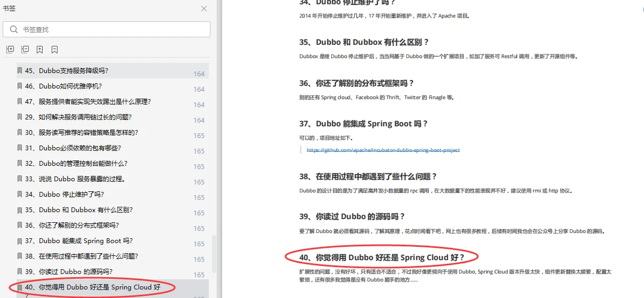Click the remove bookmark icon
The width and height of the screenshot is (644, 298).
[55, 50]
